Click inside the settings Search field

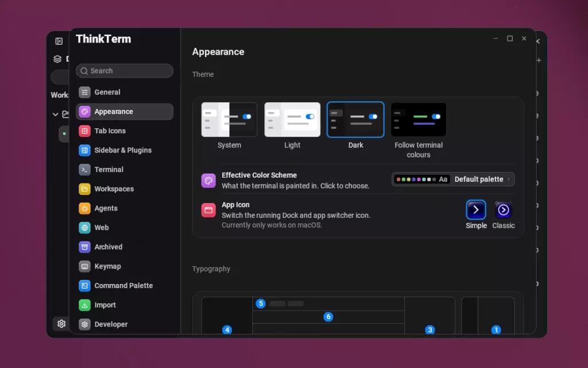pyautogui.click(x=125, y=71)
